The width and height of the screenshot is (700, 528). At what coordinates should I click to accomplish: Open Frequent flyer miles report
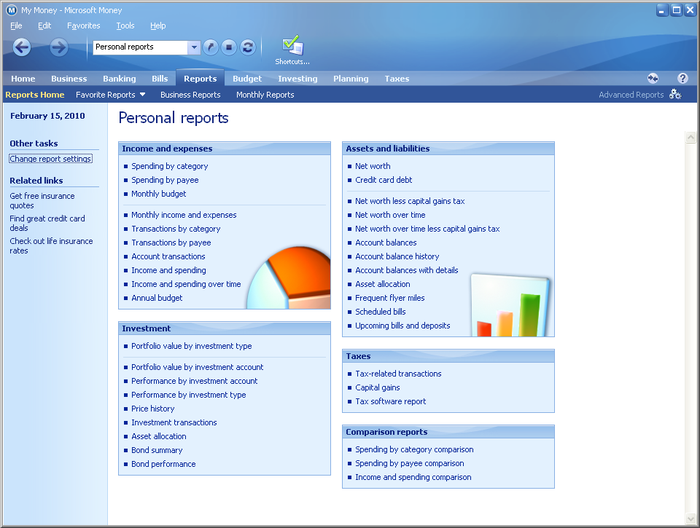[390, 298]
